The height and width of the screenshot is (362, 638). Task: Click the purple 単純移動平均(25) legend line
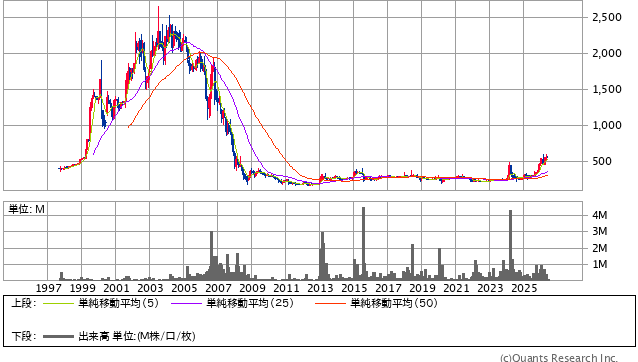click(x=186, y=303)
